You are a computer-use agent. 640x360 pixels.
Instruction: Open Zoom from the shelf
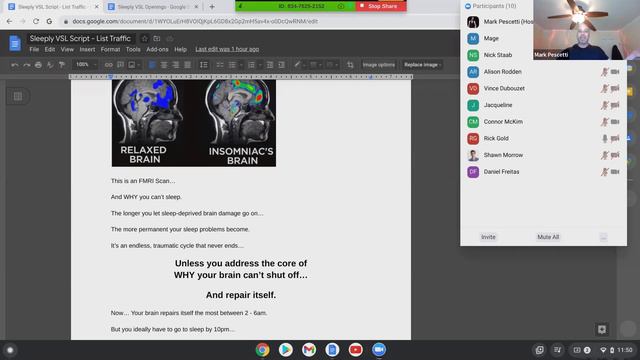click(x=379, y=350)
